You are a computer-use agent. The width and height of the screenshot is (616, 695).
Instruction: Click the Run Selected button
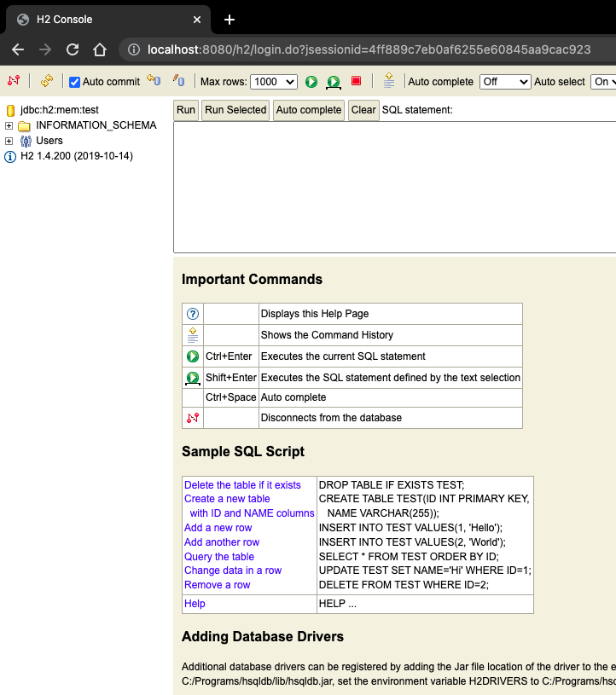pyautogui.click(x=235, y=110)
